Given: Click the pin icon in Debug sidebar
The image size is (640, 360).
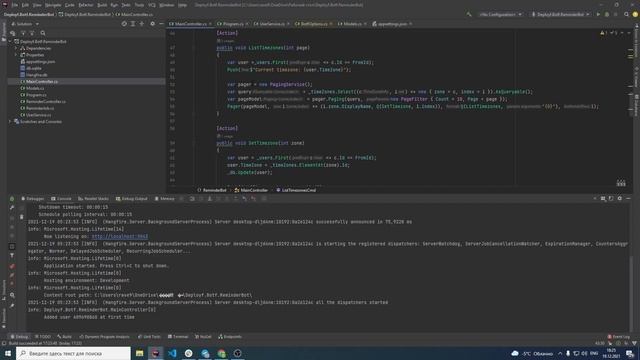Looking at the screenshot, I should 12,305.
